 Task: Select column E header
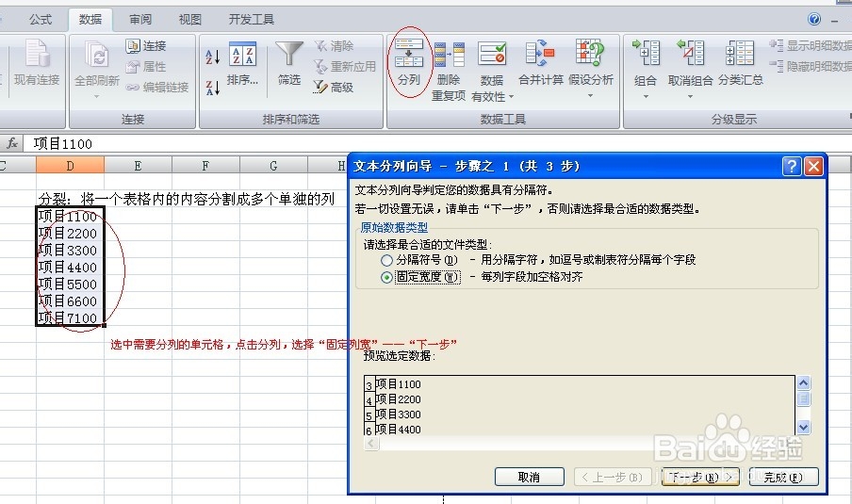pyautogui.click(x=138, y=166)
